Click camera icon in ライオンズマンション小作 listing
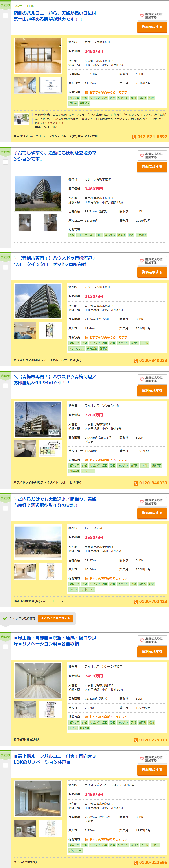Image resolution: width=169 pixels, height=868 pixels. [86, 460]
